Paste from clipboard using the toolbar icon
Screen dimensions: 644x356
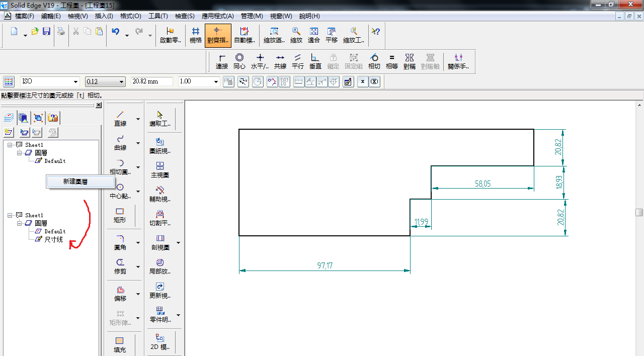[x=99, y=32]
